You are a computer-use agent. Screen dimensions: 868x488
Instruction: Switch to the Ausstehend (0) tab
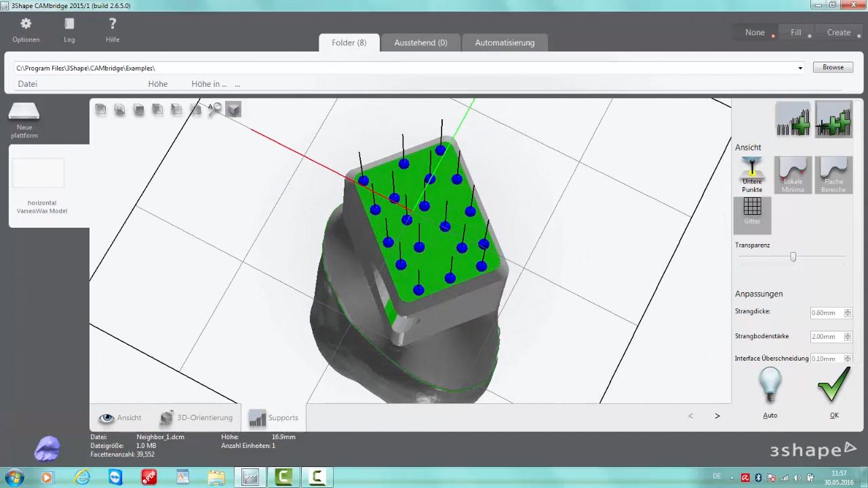pos(420,43)
